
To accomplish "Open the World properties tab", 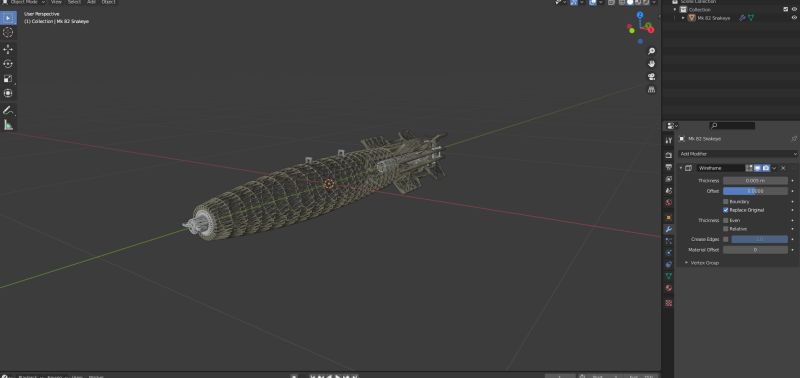I will pyautogui.click(x=668, y=203).
